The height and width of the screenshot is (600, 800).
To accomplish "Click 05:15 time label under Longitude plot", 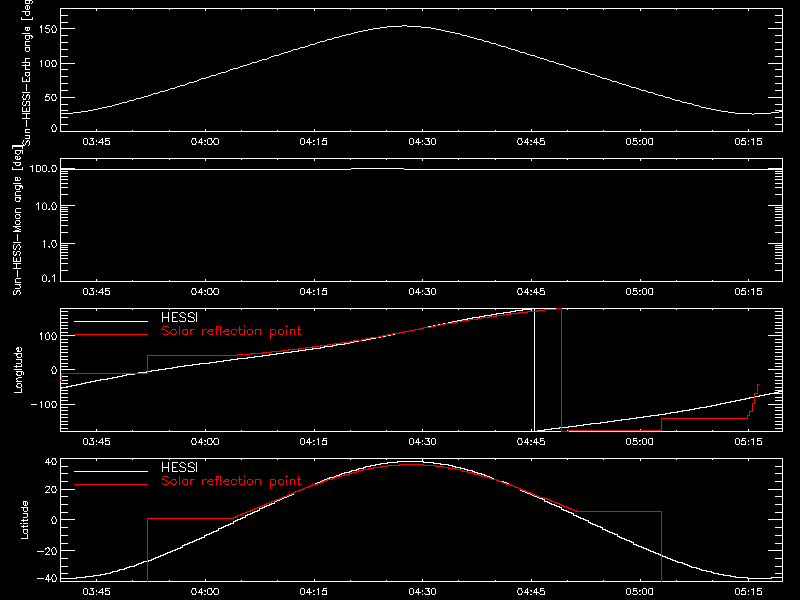I will pos(748,442).
